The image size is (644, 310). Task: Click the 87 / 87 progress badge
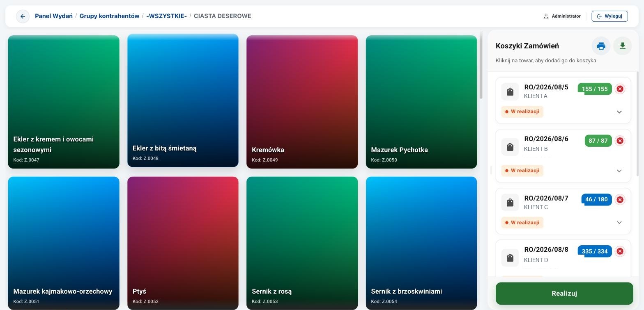[x=598, y=141]
